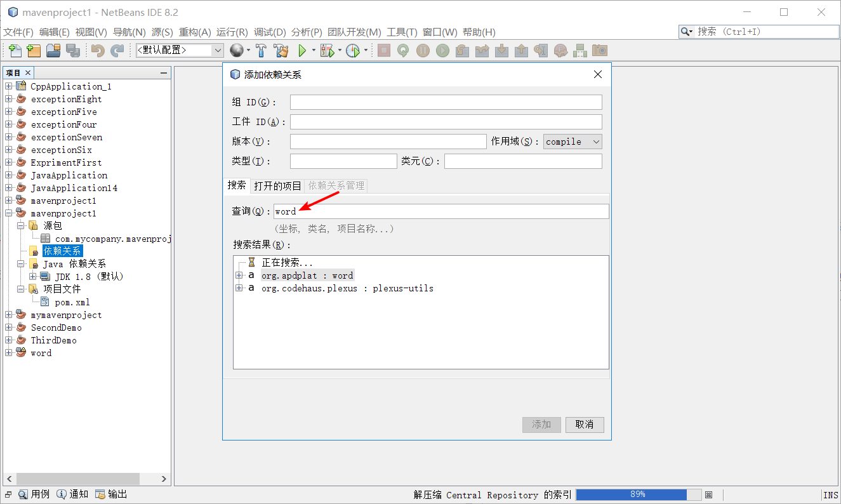Open the 用例 window from status bar

[35, 494]
